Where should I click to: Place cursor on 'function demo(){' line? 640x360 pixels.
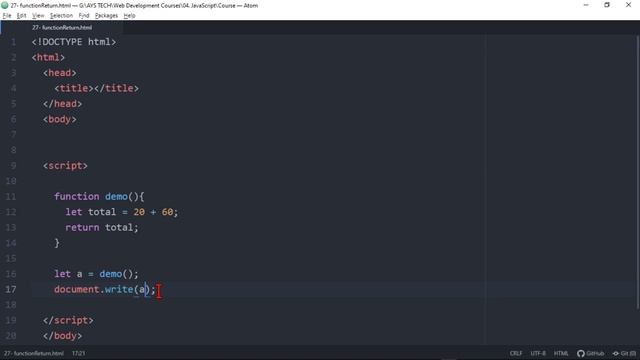coord(99,197)
